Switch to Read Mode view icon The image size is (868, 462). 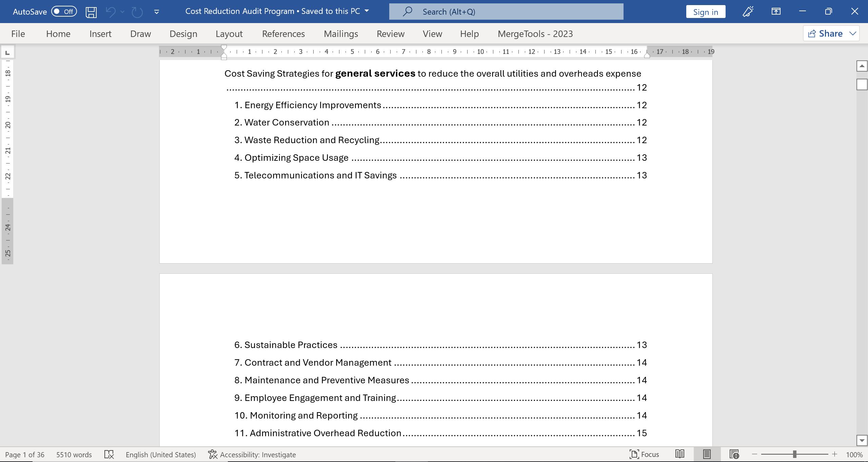click(679, 454)
